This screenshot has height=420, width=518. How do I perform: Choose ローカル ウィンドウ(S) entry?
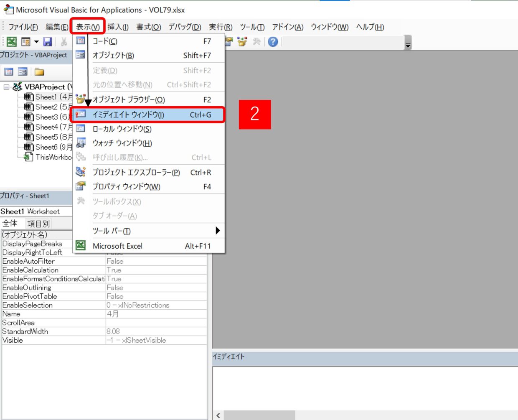pyautogui.click(x=149, y=129)
